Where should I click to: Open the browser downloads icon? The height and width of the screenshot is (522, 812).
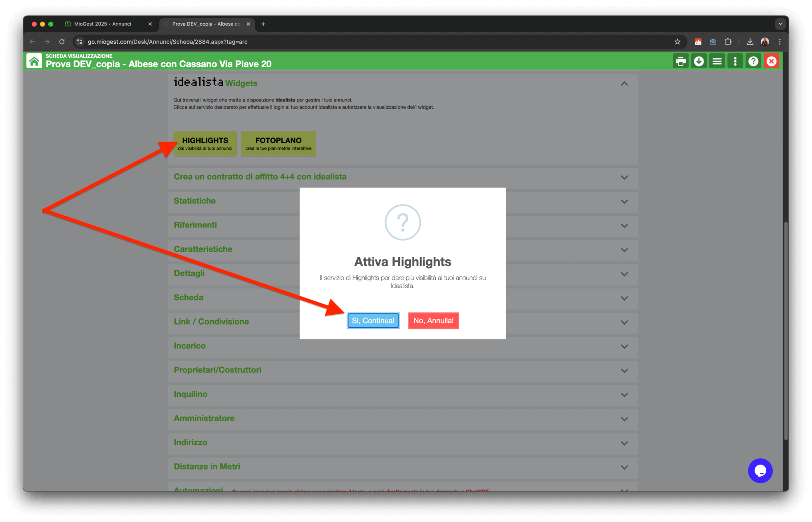(x=750, y=42)
